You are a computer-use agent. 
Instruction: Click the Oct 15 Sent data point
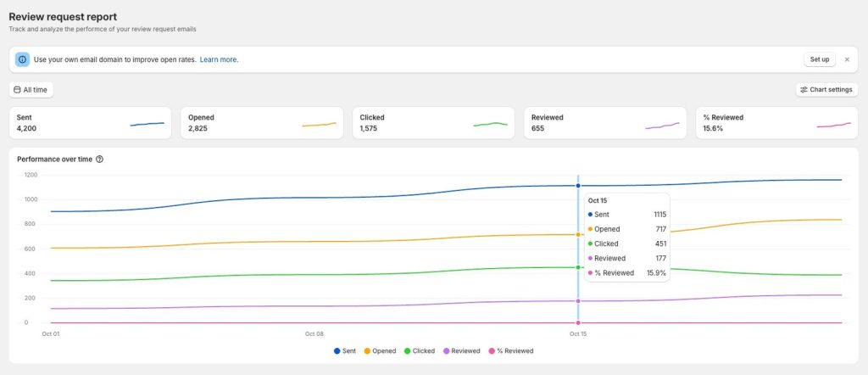point(578,185)
